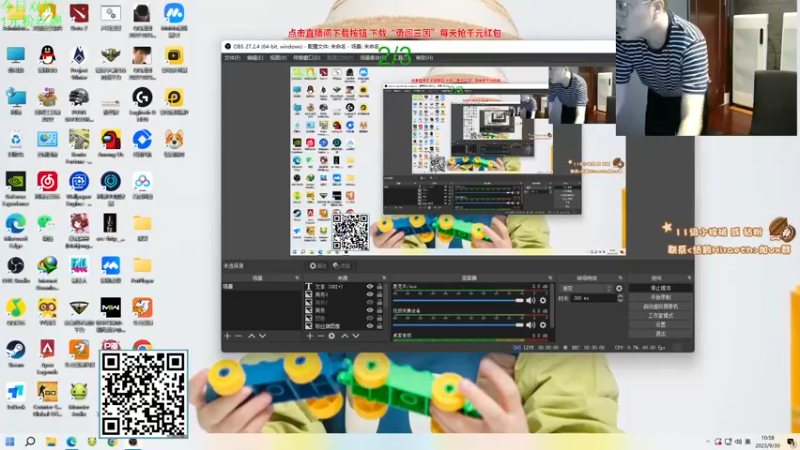The image size is (800, 450).
Task: Open the 编辑(E) menu in OBS
Action: pos(255,58)
